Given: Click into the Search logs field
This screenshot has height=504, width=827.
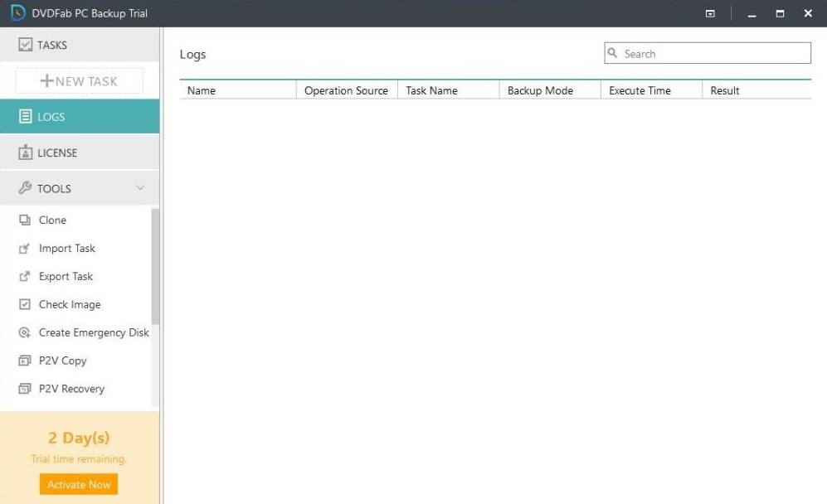Looking at the screenshot, I should pyautogui.click(x=708, y=53).
